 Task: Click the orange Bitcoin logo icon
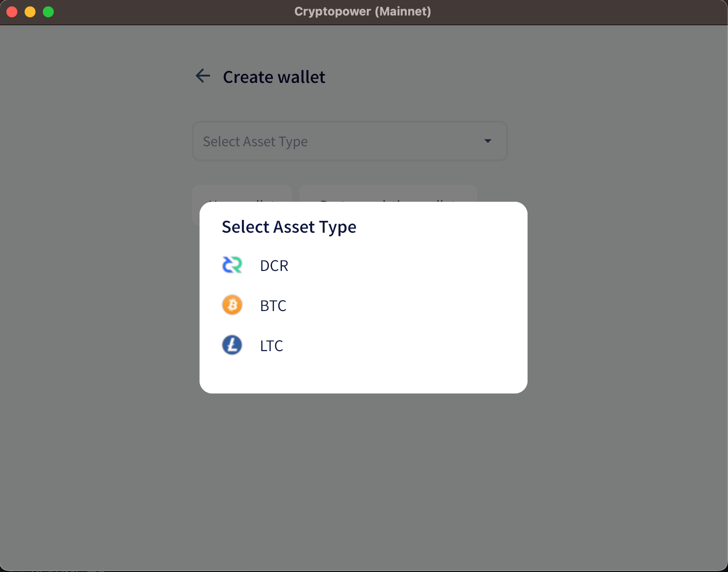[232, 305]
